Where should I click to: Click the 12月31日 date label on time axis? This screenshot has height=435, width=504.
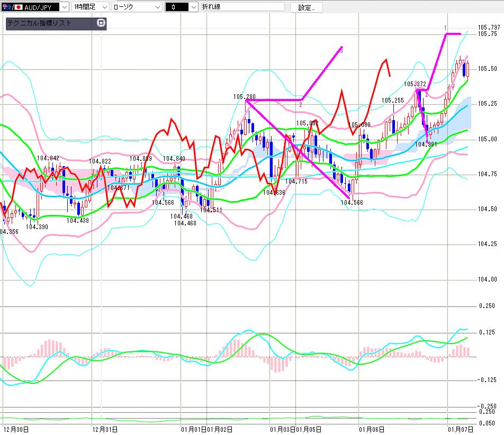click(x=105, y=429)
